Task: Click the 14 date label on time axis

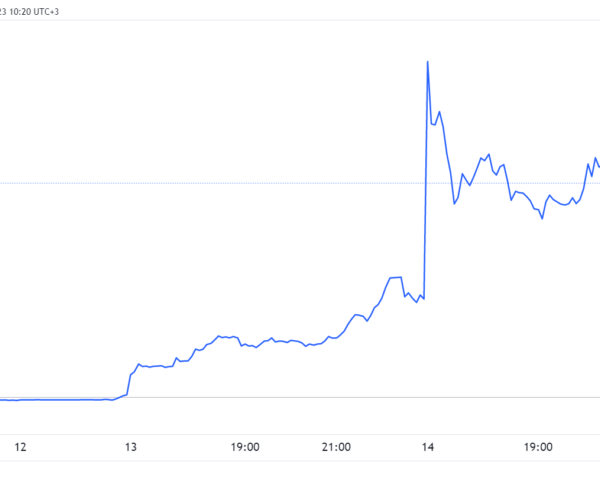Action: (428, 447)
